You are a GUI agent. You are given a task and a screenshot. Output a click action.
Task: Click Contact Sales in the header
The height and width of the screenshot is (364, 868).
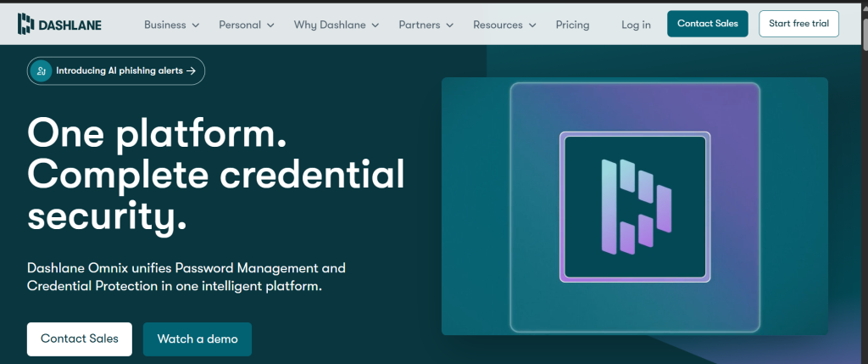708,24
